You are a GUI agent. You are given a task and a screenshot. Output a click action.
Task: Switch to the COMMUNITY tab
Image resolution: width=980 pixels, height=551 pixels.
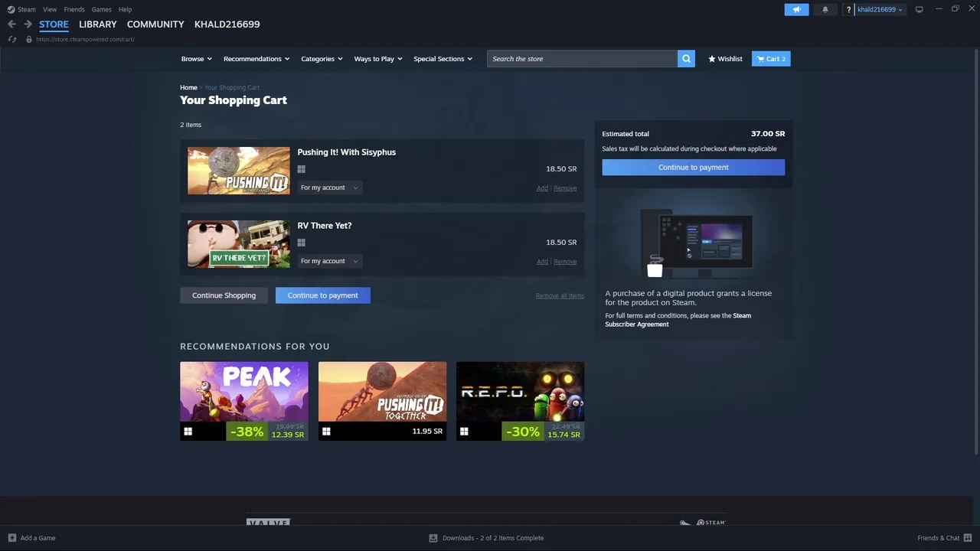[155, 24]
